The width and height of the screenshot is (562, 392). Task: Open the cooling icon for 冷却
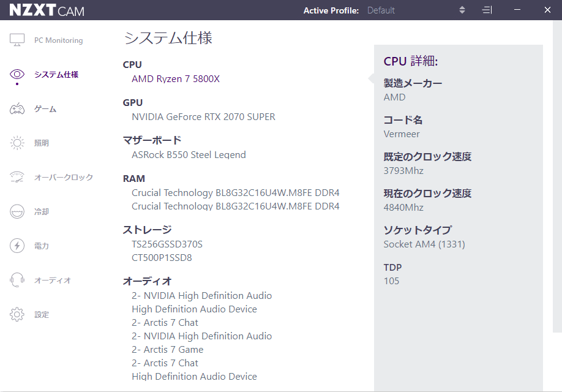coord(17,211)
